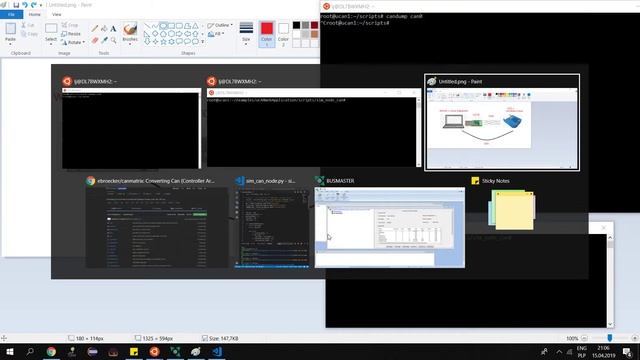Switch to the Home ribbon tab
The width and height of the screenshot is (640, 360).
35,14
